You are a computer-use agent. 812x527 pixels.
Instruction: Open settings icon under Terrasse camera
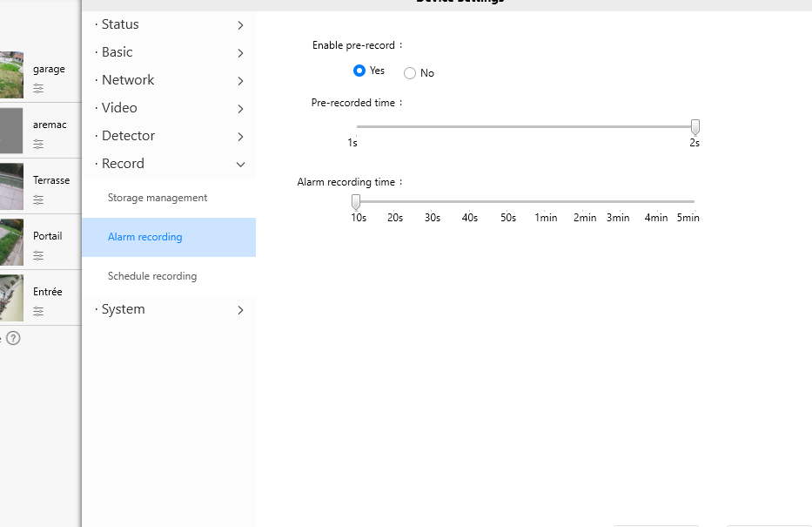click(38, 199)
